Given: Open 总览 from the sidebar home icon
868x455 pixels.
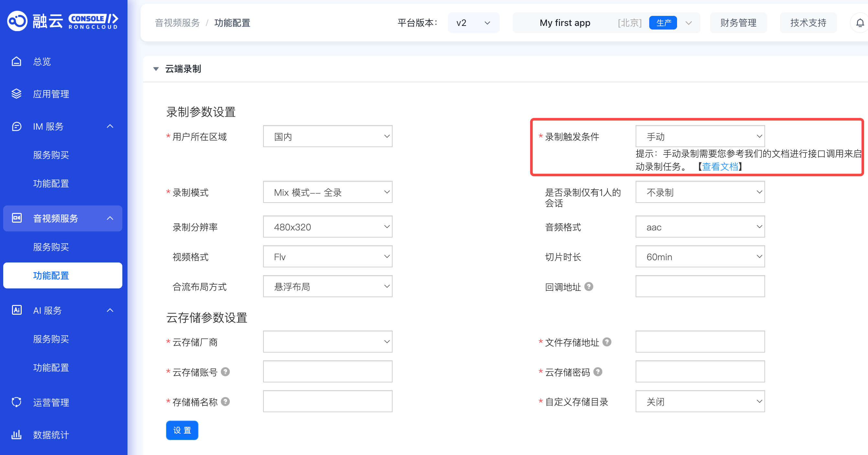Looking at the screenshot, I should point(17,61).
